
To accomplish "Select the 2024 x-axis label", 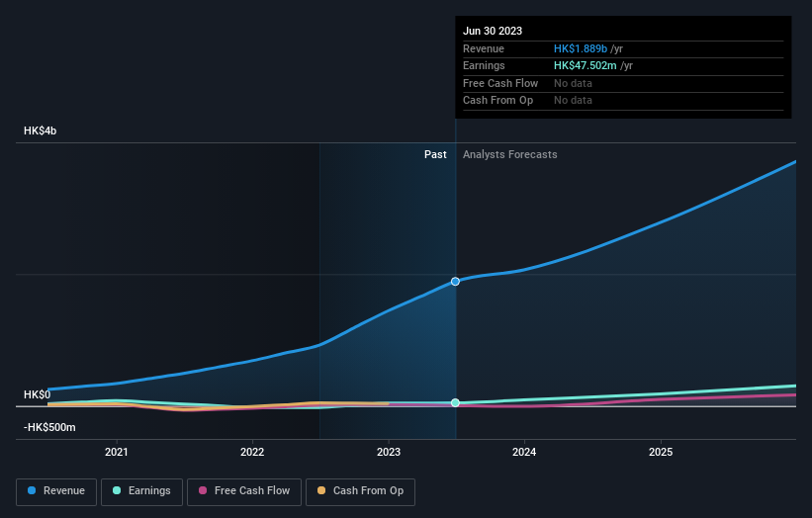I will (x=524, y=452).
